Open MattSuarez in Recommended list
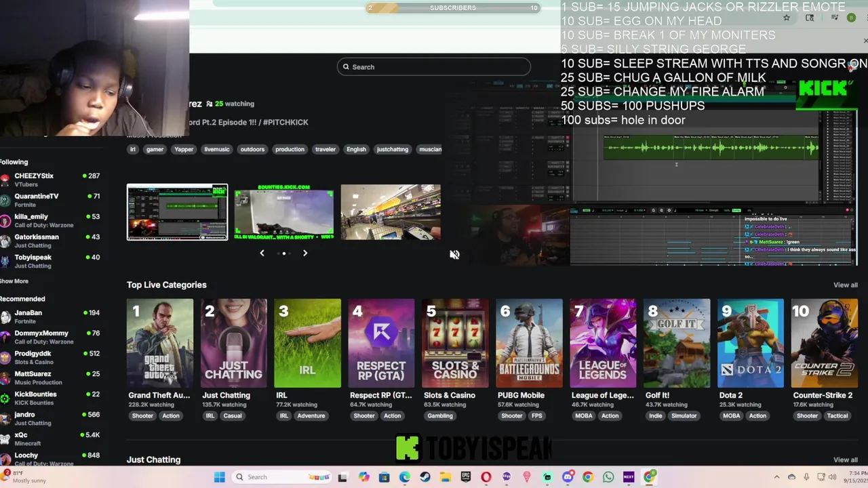The width and height of the screenshot is (868, 488). click(x=50, y=378)
